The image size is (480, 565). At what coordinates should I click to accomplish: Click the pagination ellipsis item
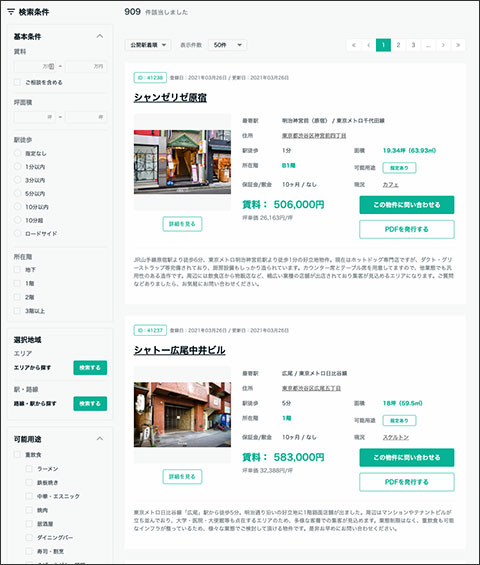coord(428,45)
